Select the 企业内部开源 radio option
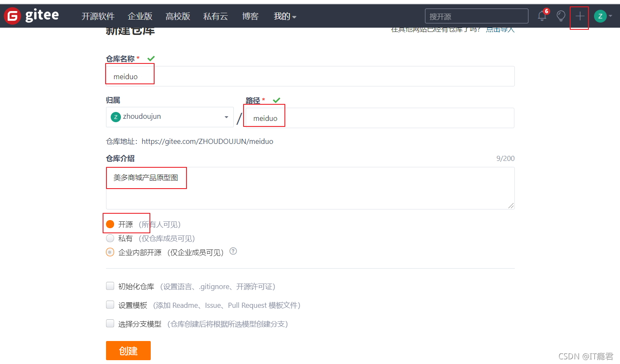620x364 pixels. [110, 252]
